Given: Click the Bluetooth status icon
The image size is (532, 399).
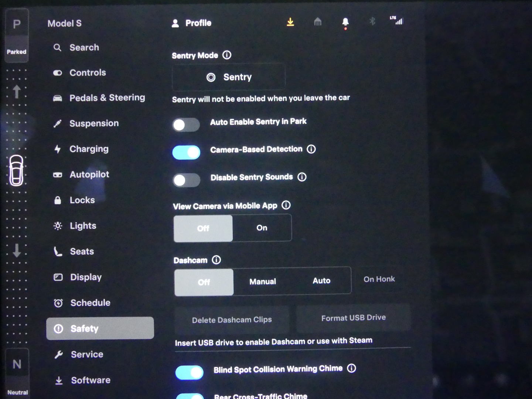Looking at the screenshot, I should pos(372,21).
